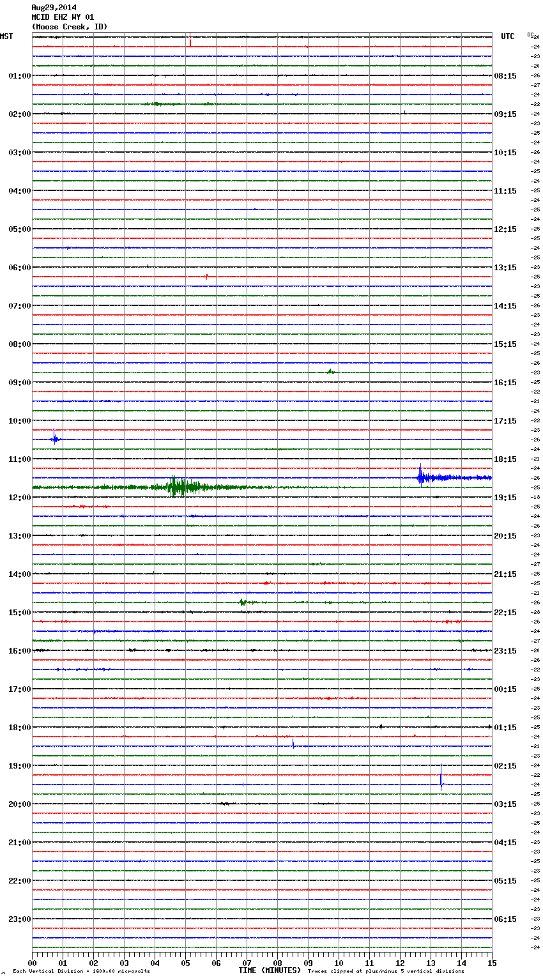Click the vertical division 1600.00 microvolts note
The image size is (543, 980).
coord(81,972)
